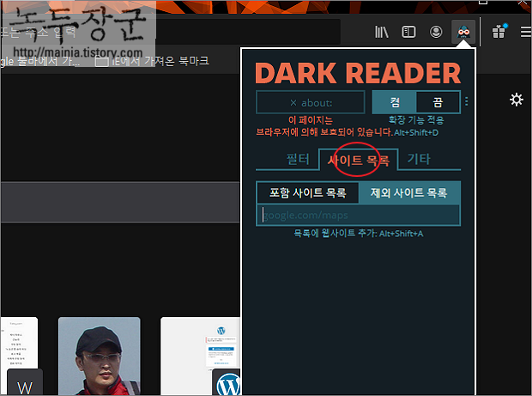
Task: Click the Dark Reader logo title
Action: tap(358, 73)
